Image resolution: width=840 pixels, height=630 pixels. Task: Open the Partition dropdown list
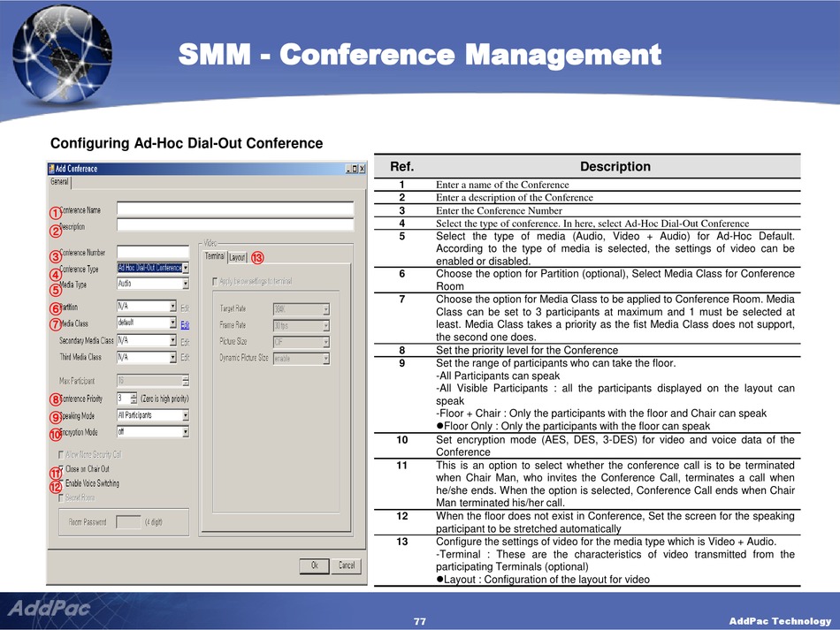pyautogui.click(x=172, y=307)
